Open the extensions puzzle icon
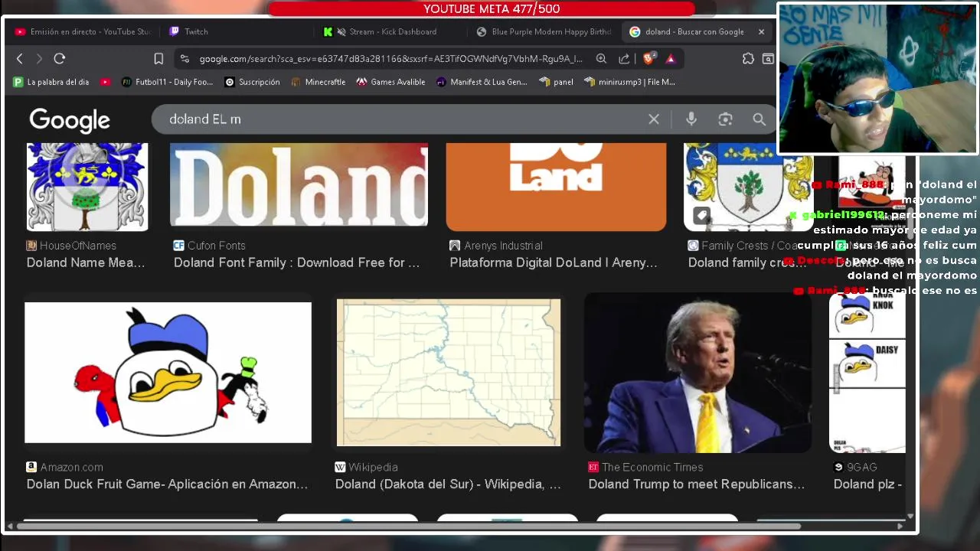 pos(748,58)
